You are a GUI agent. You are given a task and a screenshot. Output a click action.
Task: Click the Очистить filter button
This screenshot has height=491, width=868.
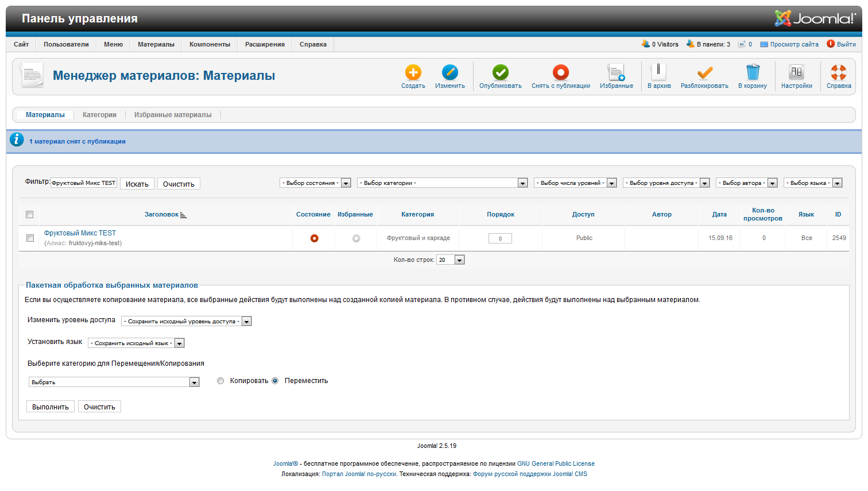pos(179,184)
